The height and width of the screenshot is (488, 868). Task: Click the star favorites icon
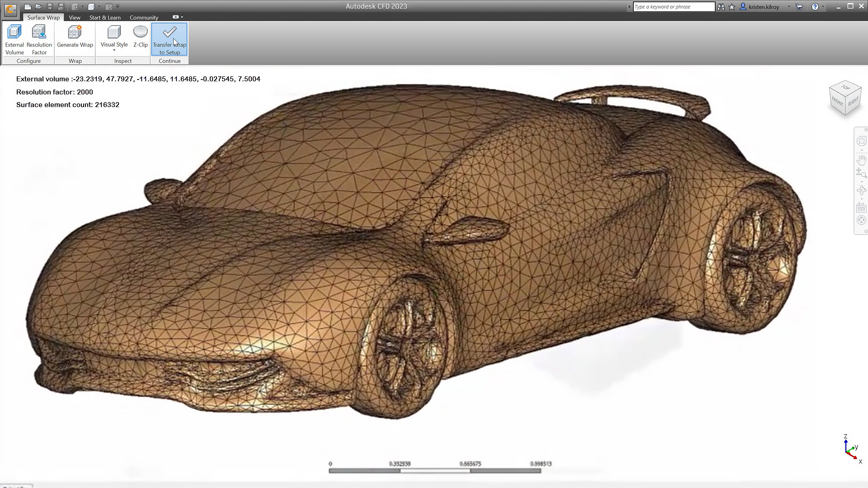click(732, 7)
